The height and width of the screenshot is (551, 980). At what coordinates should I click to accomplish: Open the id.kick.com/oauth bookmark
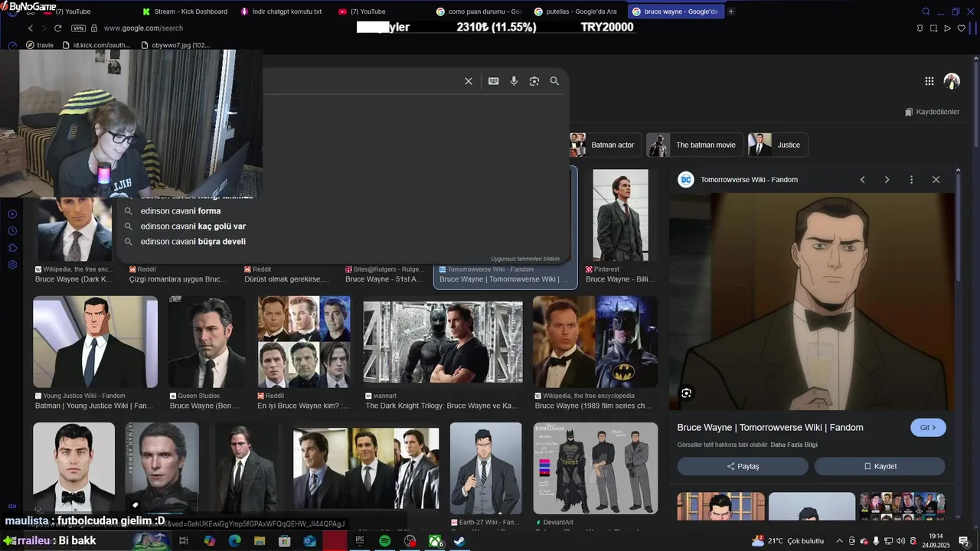point(97,45)
